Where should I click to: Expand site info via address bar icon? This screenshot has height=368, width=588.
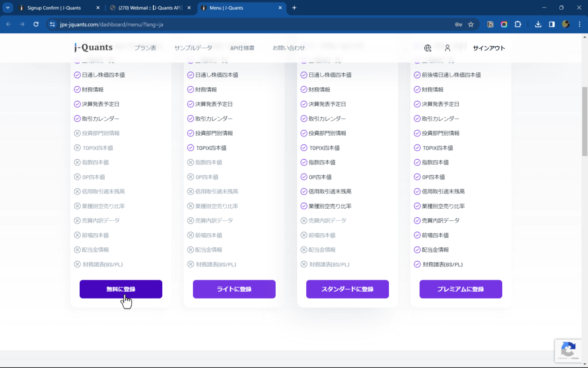tap(52, 24)
